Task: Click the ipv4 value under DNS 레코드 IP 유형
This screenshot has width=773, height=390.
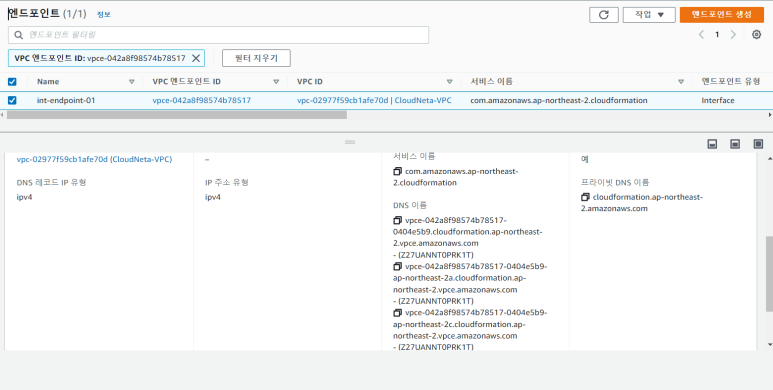Action: pos(25,197)
